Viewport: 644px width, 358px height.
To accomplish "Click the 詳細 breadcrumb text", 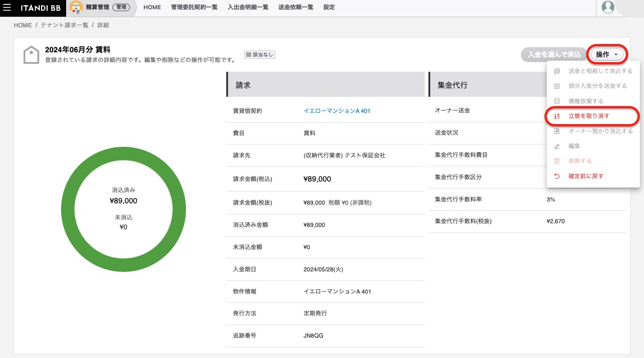I will [x=103, y=25].
